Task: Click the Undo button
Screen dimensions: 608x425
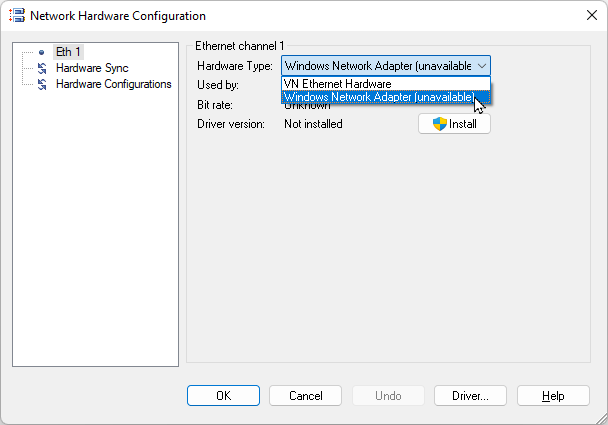Action: (x=388, y=396)
